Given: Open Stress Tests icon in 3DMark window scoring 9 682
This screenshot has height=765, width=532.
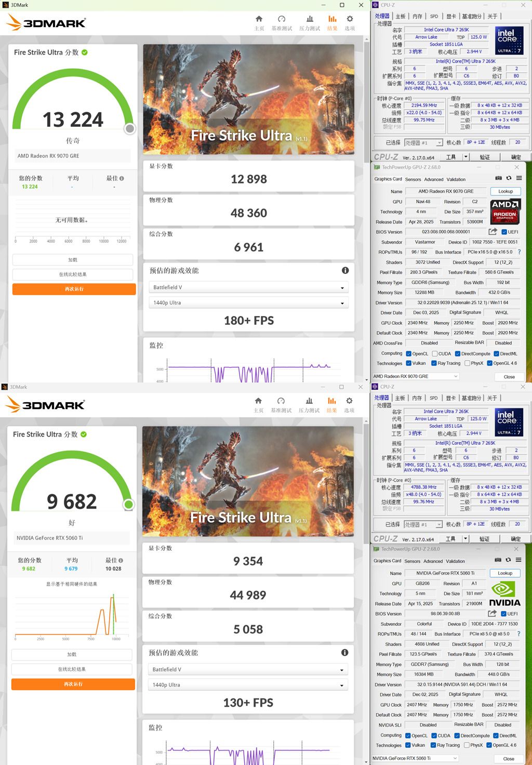Looking at the screenshot, I should [309, 401].
